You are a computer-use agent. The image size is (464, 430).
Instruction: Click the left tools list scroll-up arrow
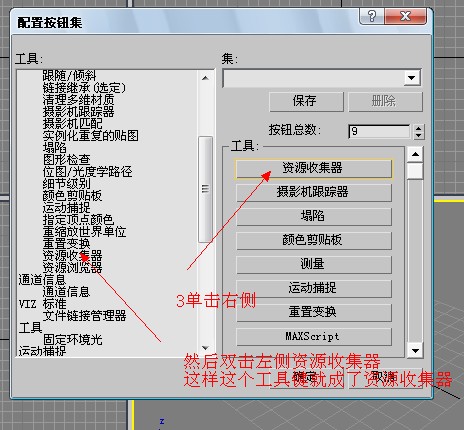[x=205, y=78]
